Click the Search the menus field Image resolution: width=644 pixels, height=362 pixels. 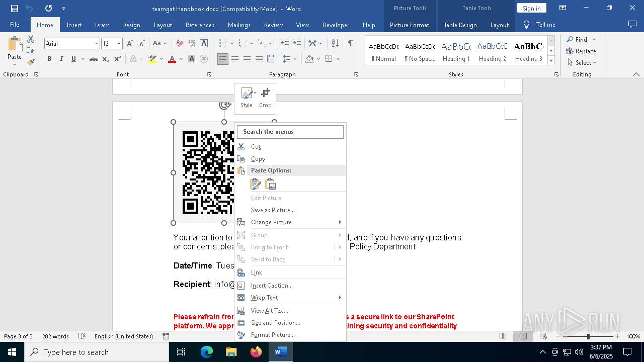coord(290,132)
